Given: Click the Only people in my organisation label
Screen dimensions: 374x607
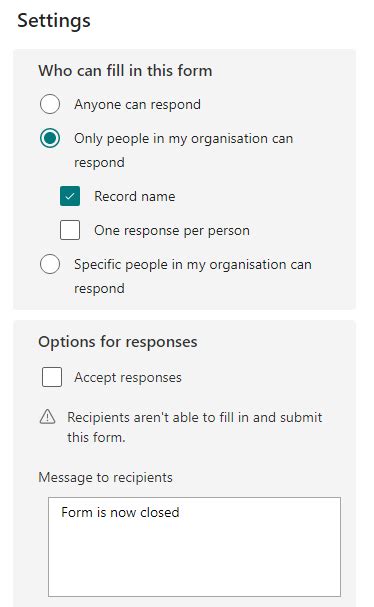Looking at the screenshot, I should [x=184, y=150].
